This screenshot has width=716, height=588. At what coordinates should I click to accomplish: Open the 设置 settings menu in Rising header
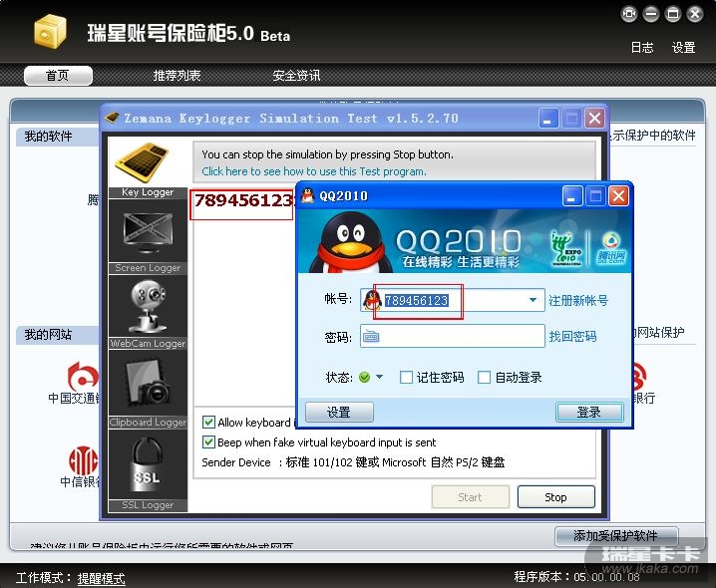[x=683, y=47]
